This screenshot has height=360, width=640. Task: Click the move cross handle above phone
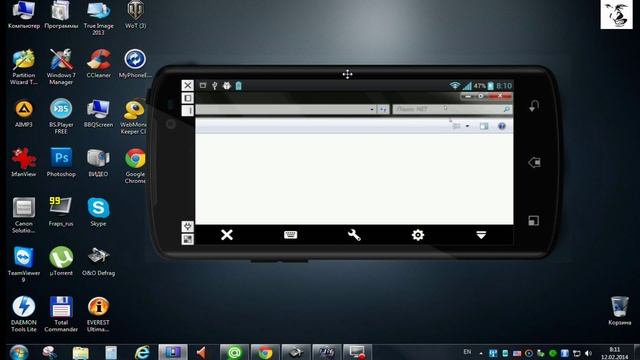click(x=347, y=74)
